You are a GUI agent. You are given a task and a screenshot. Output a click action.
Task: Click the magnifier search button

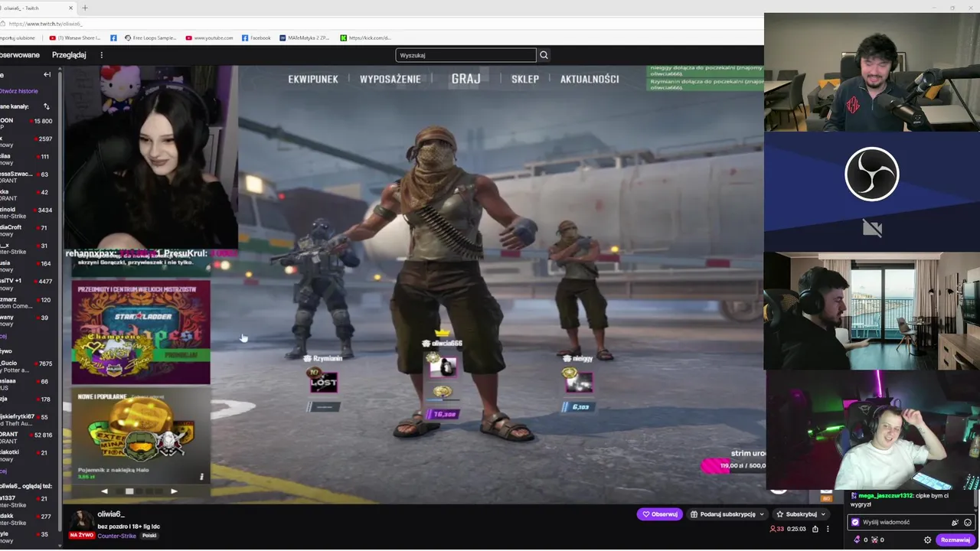[544, 55]
